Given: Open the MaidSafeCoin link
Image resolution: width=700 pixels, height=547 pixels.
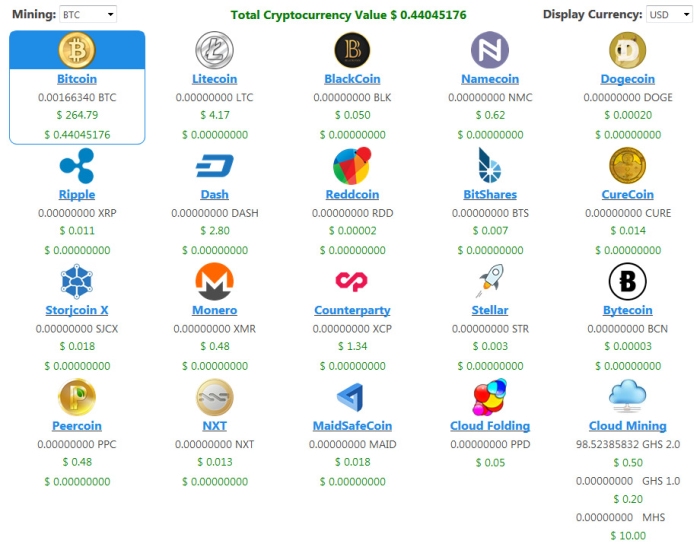Looking at the screenshot, I should (x=352, y=426).
